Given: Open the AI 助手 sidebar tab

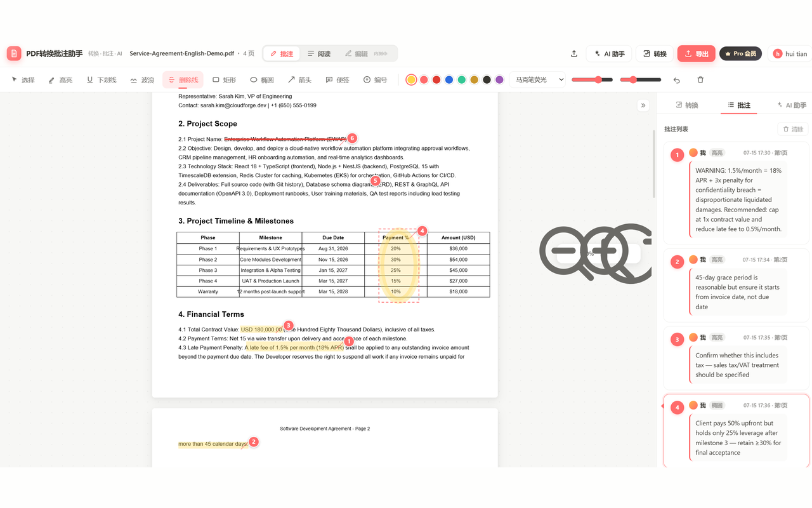Looking at the screenshot, I should pyautogui.click(x=792, y=105).
